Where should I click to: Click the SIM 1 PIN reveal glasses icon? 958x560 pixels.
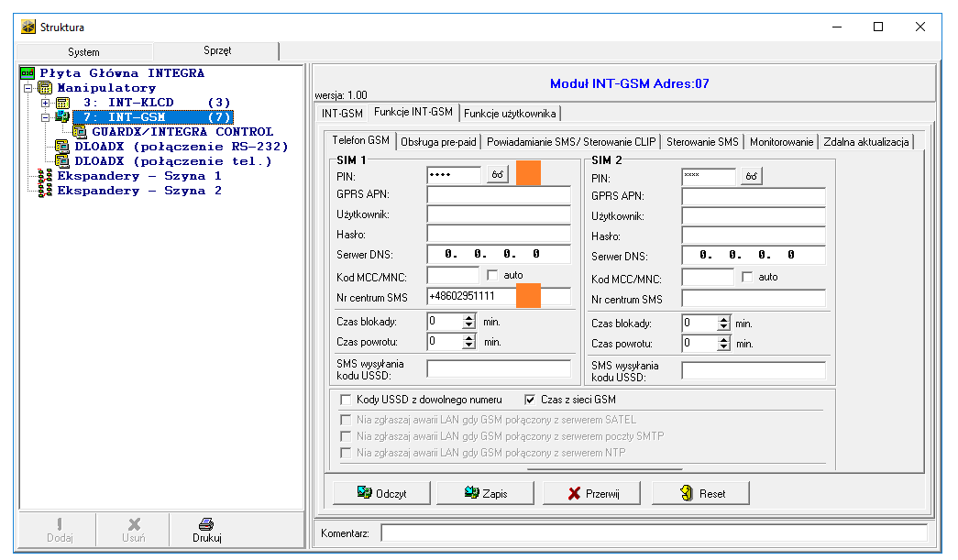point(498,176)
